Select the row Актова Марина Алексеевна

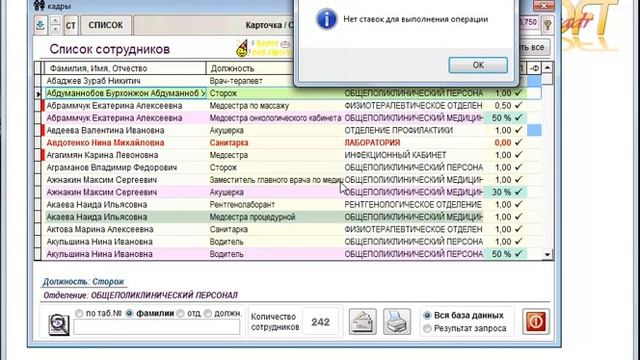[x=293, y=229]
